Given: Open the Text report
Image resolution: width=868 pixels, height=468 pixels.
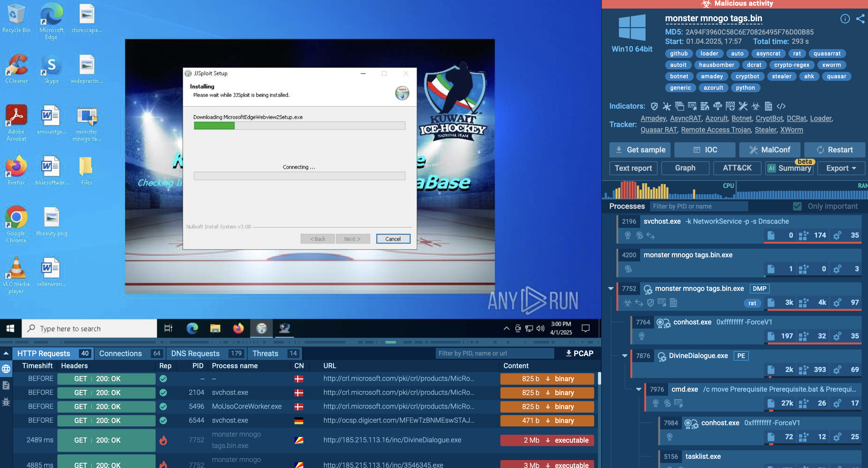Looking at the screenshot, I should [x=633, y=168].
